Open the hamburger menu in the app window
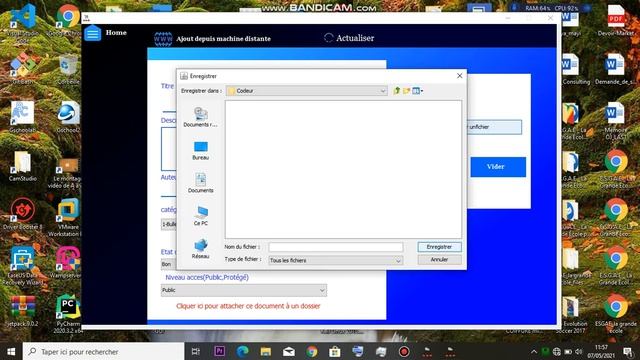 [93, 33]
